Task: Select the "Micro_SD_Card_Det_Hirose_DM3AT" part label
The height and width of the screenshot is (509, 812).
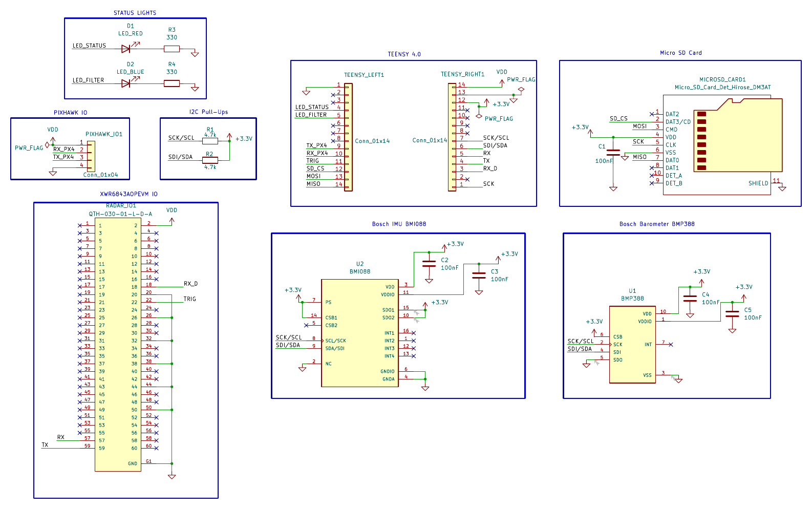Action: pyautogui.click(x=722, y=88)
